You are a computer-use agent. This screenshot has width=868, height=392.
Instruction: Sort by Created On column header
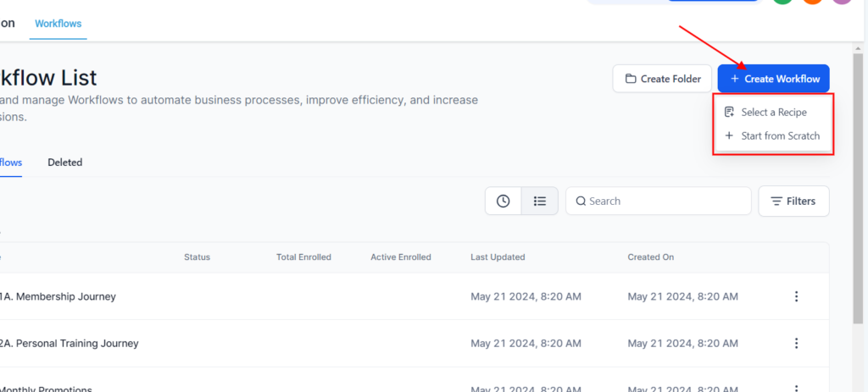(650, 257)
